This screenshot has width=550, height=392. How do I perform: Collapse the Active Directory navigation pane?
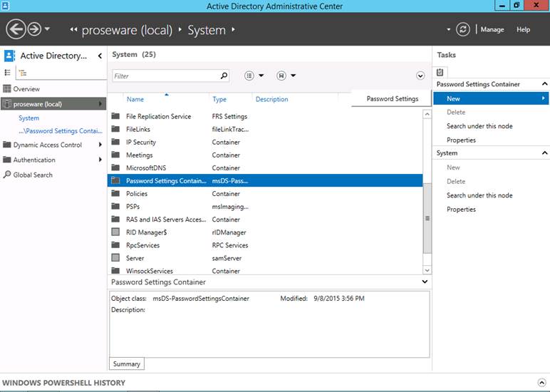click(x=100, y=56)
